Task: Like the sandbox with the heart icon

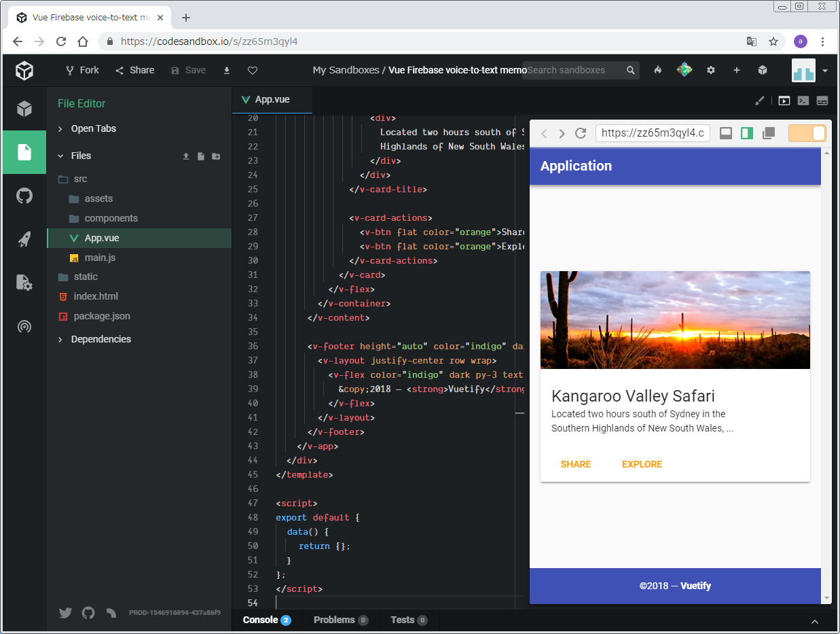Action: pyautogui.click(x=253, y=71)
